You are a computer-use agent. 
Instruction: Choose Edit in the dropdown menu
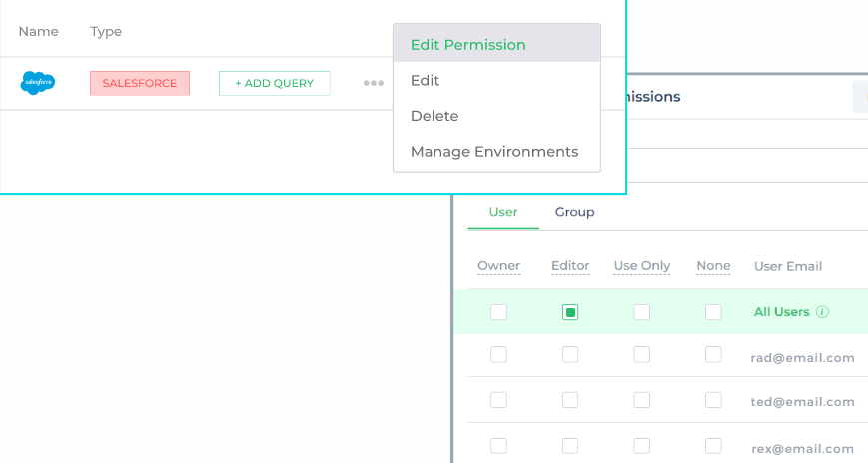point(426,81)
